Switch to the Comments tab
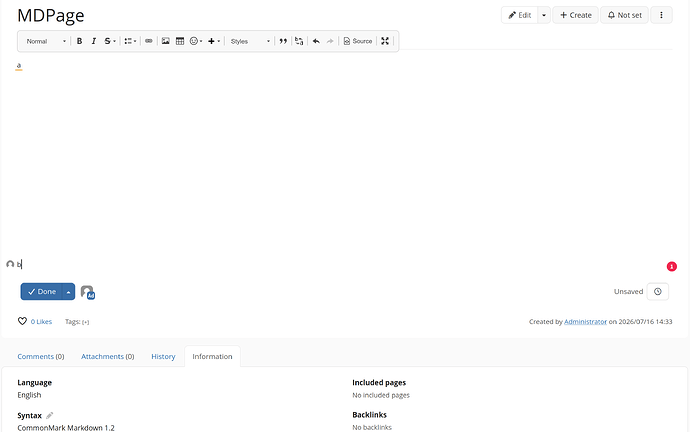 [41, 356]
